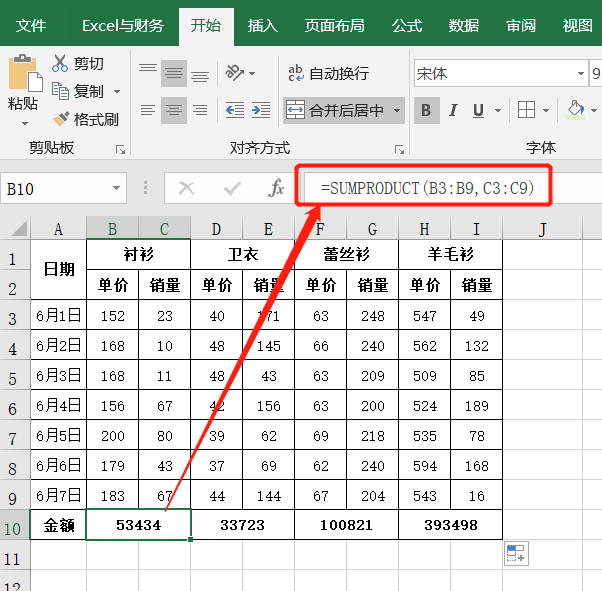Open the Paste options dropdown arrow
602x591 pixels.
click(25, 123)
